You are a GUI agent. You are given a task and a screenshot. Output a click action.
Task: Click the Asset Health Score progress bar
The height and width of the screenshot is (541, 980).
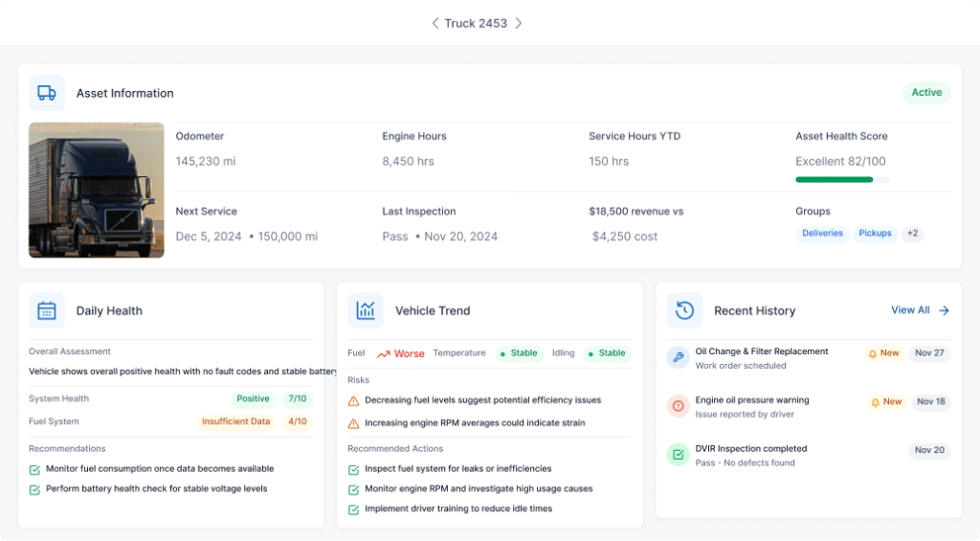click(842, 179)
